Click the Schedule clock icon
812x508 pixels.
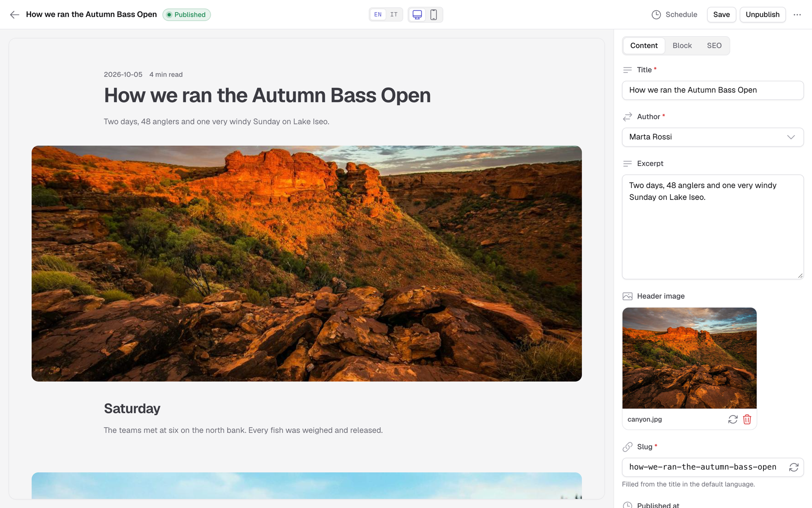click(x=656, y=15)
